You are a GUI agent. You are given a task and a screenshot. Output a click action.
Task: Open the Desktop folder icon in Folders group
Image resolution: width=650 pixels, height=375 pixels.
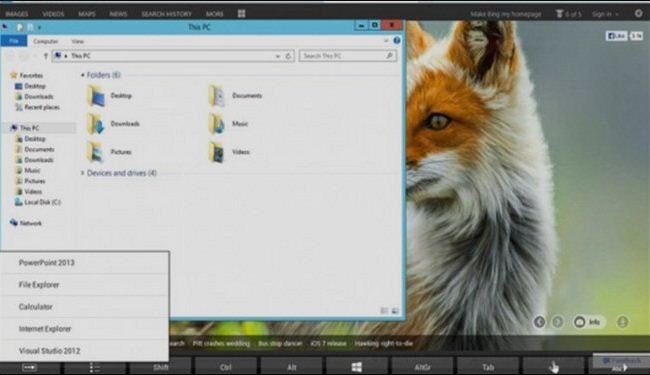[96, 96]
